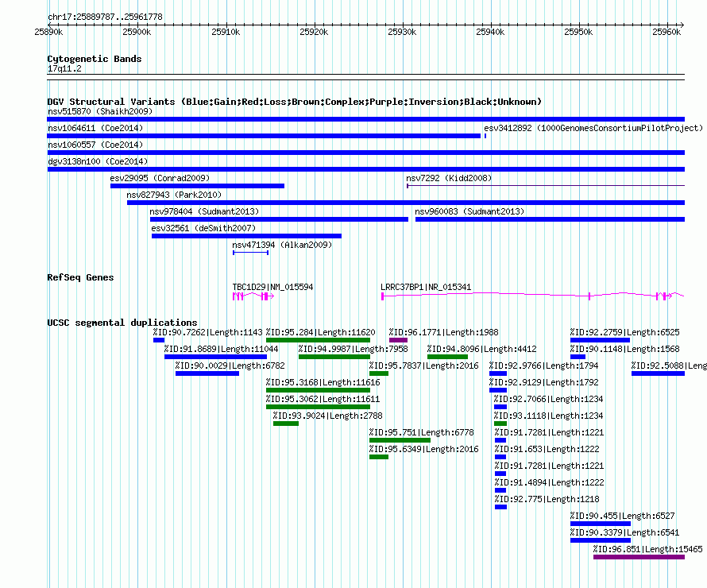Click the nsv978404 (Sudmant2013) label

click(204, 211)
